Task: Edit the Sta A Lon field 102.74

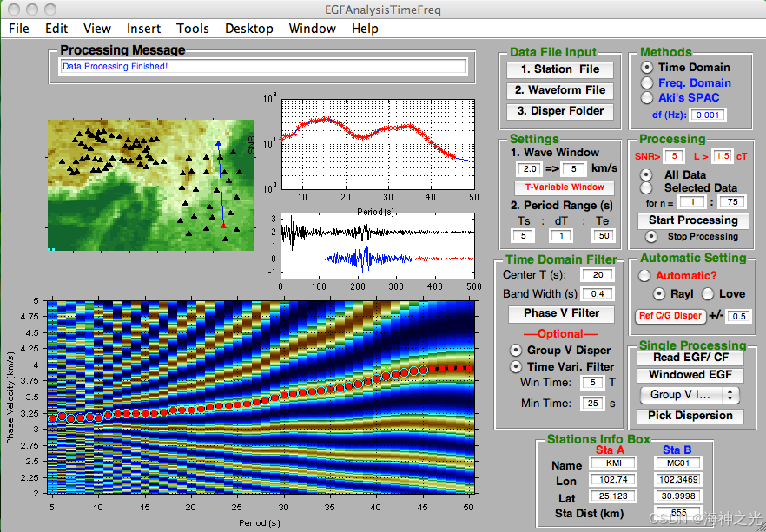Action: (613, 480)
